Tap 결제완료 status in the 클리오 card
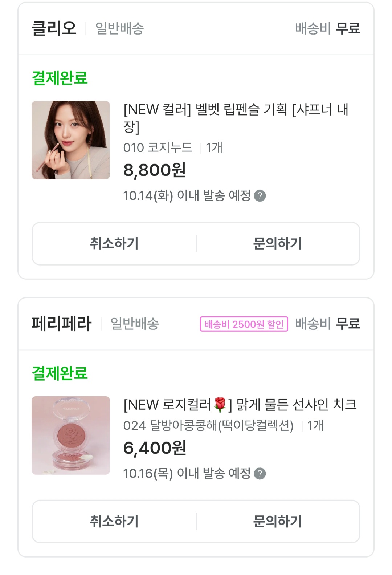 [60, 78]
